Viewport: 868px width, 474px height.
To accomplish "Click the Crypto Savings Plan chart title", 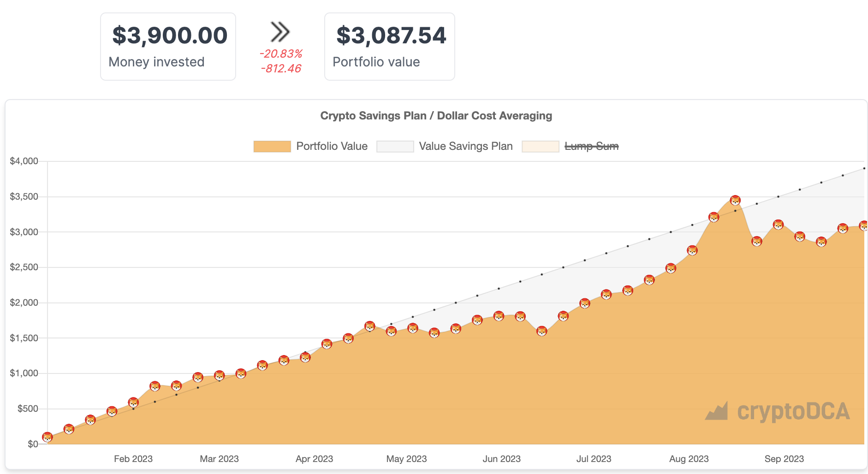I will click(x=436, y=116).
